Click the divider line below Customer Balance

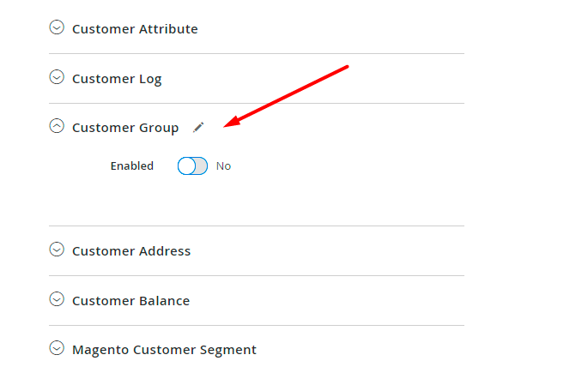pos(257,325)
